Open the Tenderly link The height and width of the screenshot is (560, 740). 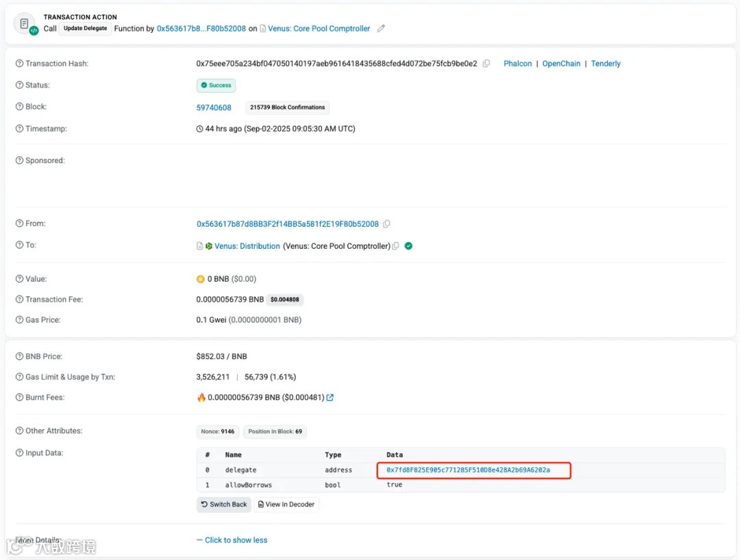(606, 63)
